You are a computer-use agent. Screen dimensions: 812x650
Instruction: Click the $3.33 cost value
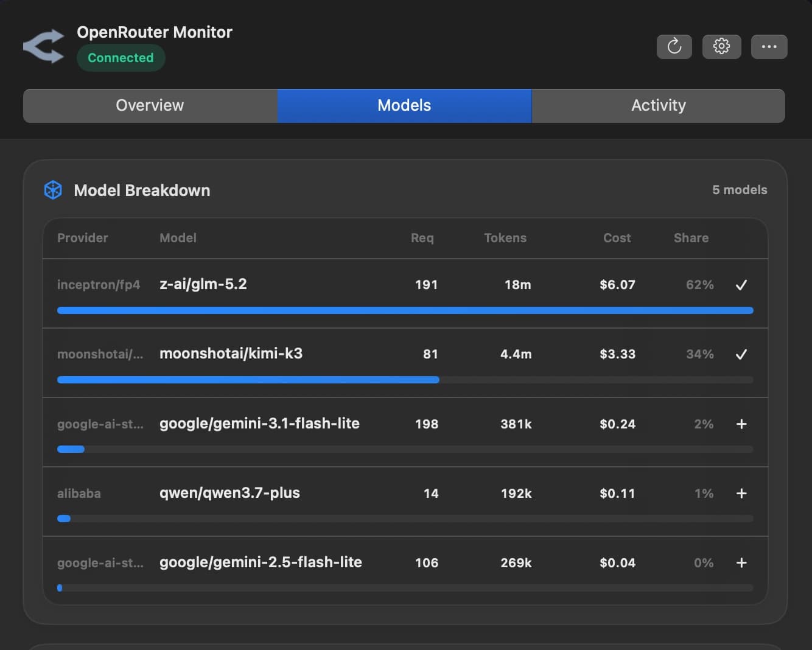point(617,354)
